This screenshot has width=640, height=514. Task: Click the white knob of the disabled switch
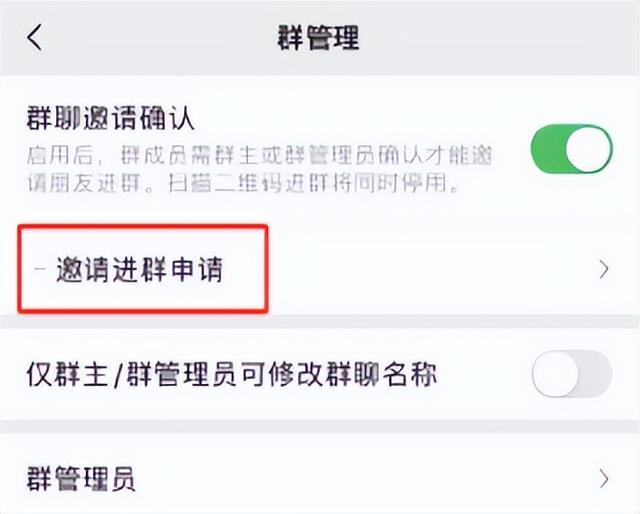click(x=557, y=375)
